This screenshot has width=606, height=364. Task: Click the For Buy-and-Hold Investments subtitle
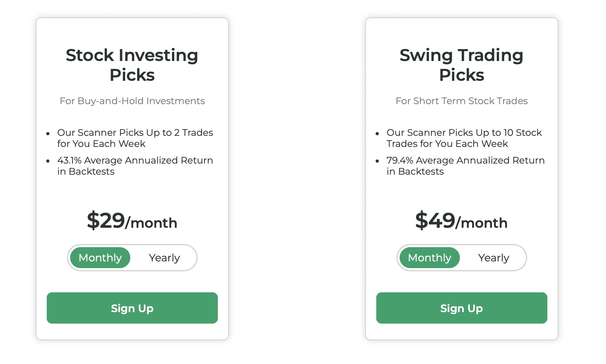(x=132, y=101)
